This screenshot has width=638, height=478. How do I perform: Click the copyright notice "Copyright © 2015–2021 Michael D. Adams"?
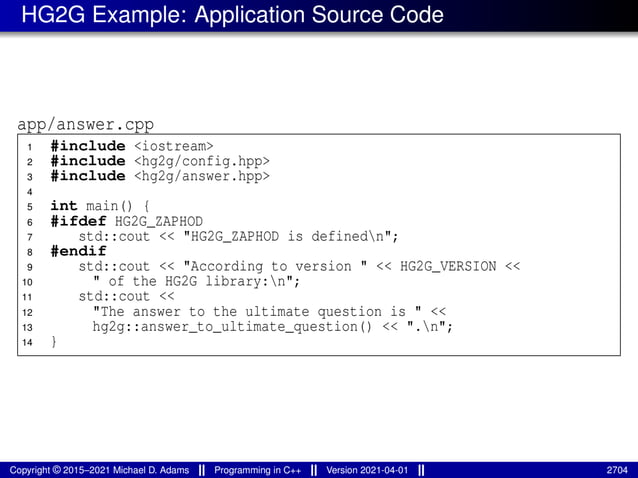click(x=99, y=470)
